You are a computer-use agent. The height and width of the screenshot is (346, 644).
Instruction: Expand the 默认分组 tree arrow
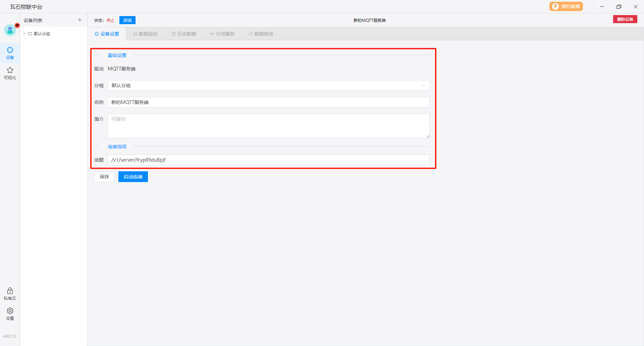click(24, 34)
